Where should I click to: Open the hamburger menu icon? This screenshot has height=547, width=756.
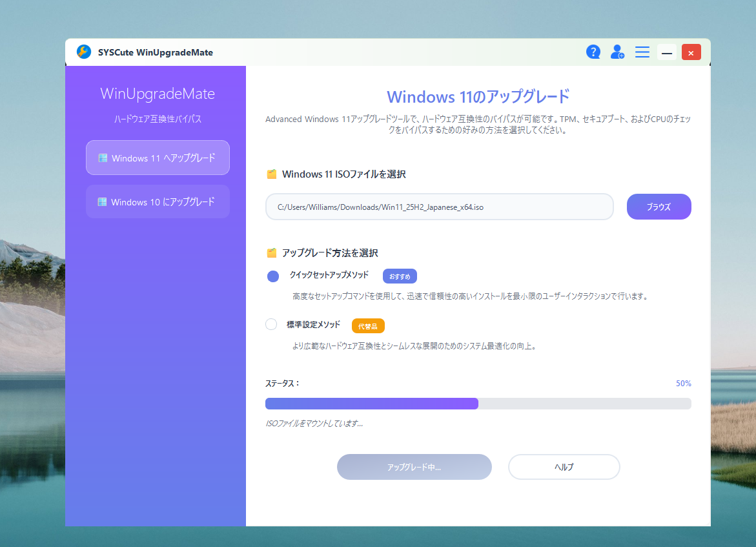point(642,52)
